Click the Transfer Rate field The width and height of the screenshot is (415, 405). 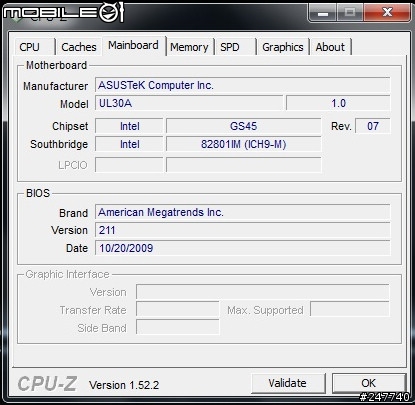178,310
